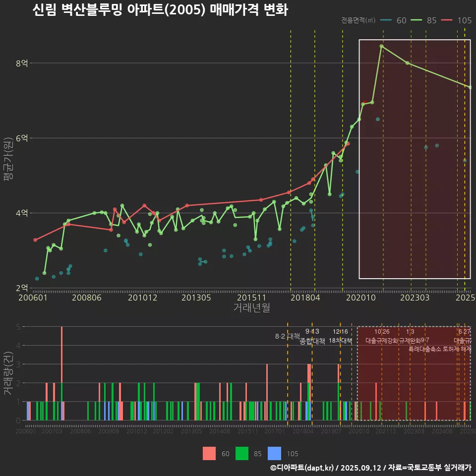Click the 12·16 18차대책 annotation
This screenshot has height=476, width=476.
pyautogui.click(x=340, y=336)
